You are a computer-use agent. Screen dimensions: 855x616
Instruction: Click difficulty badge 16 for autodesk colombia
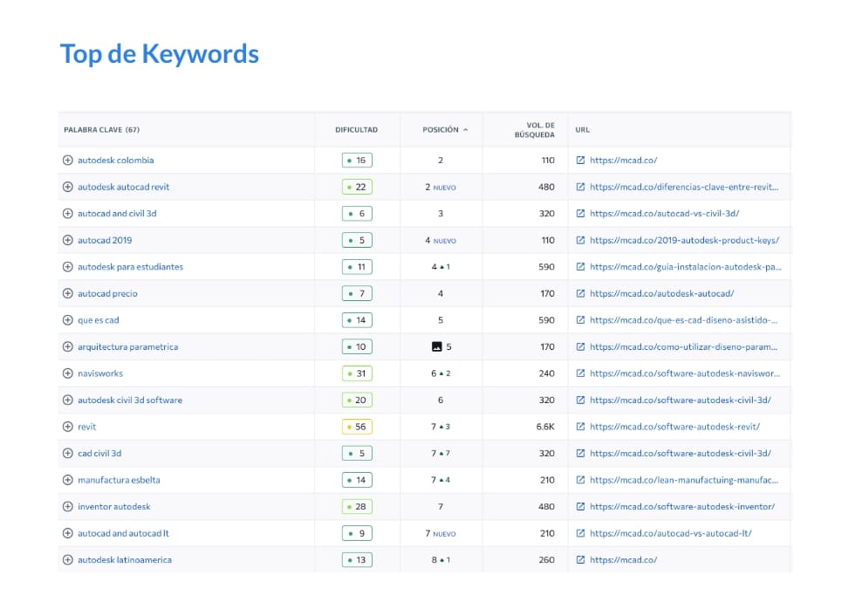pos(357,161)
